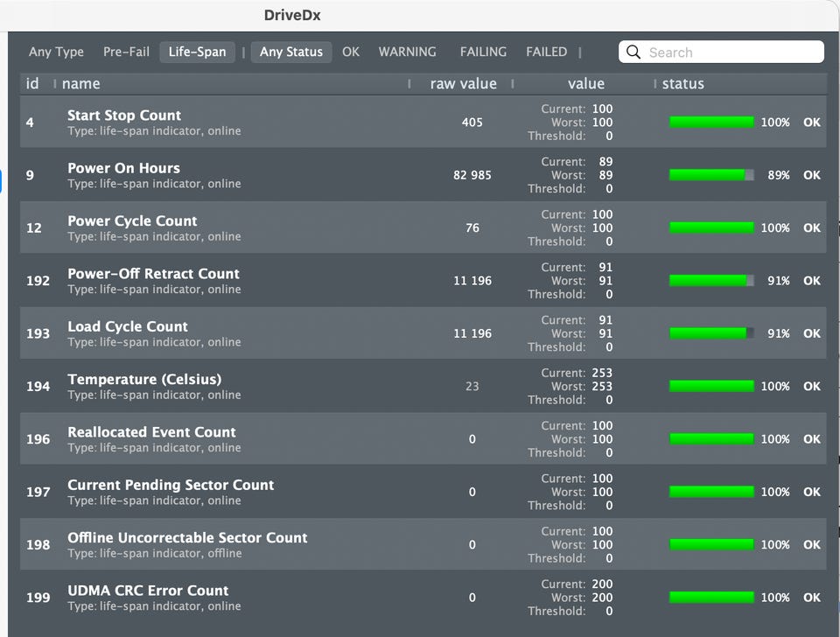This screenshot has height=637, width=840.
Task: Click raw value 405
Action: point(472,122)
